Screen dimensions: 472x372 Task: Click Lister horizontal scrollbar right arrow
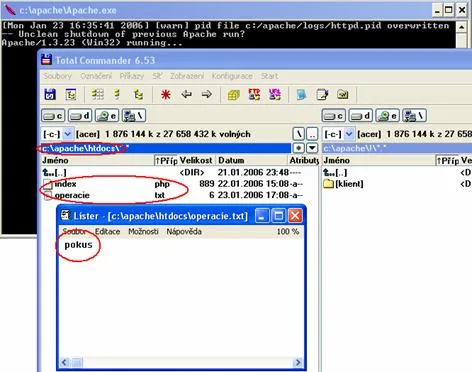(x=298, y=362)
